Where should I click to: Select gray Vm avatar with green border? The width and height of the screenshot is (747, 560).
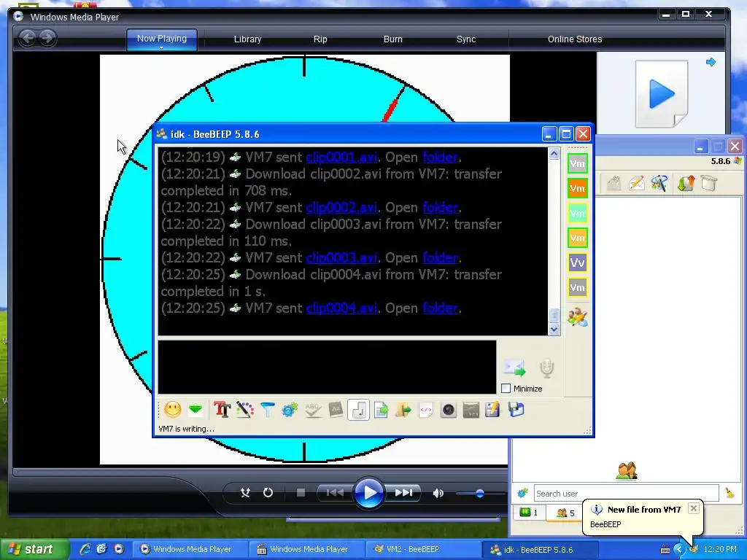pos(578,163)
